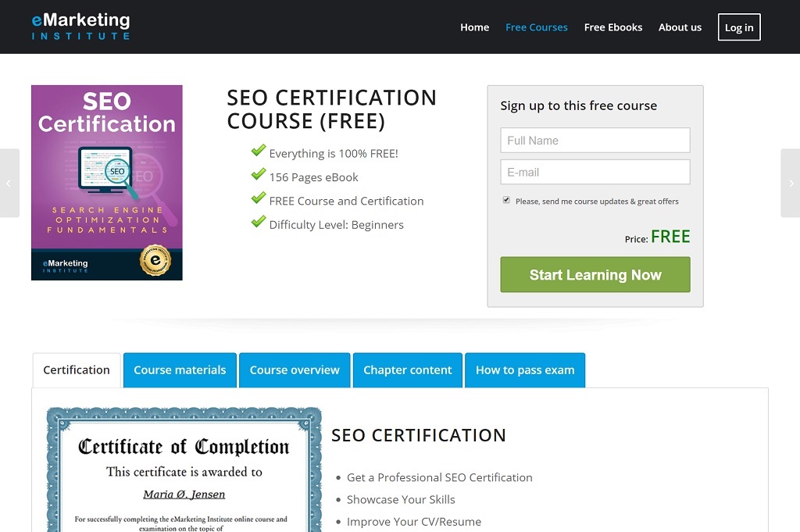The height and width of the screenshot is (532, 800).
Task: Click the checkmark beside "Difficulty Level: Beginners"
Action: pos(259,223)
